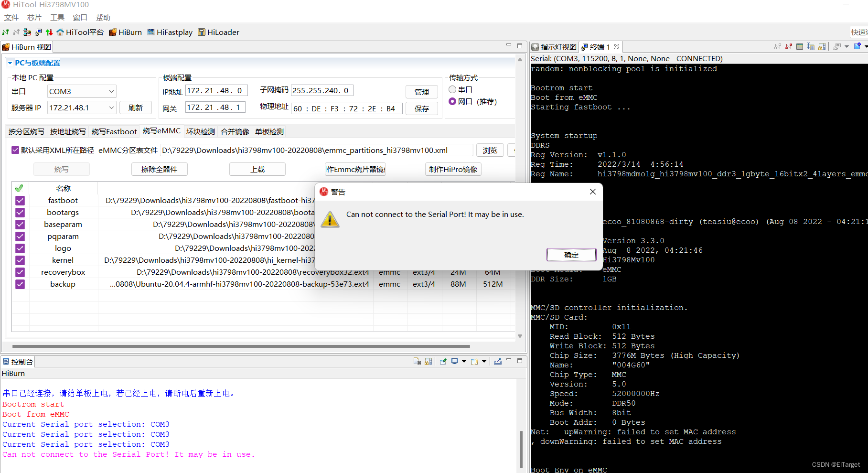Click the red disconnect icon in terminal toolbar
The height and width of the screenshot is (473, 868).
[x=789, y=46]
